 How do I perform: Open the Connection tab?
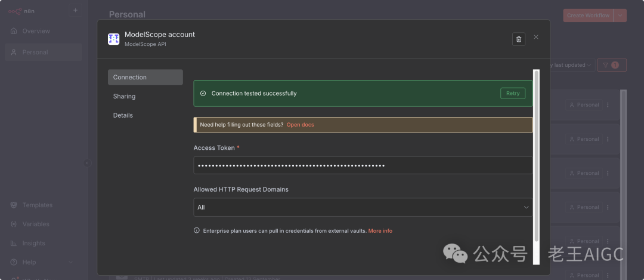click(x=145, y=77)
